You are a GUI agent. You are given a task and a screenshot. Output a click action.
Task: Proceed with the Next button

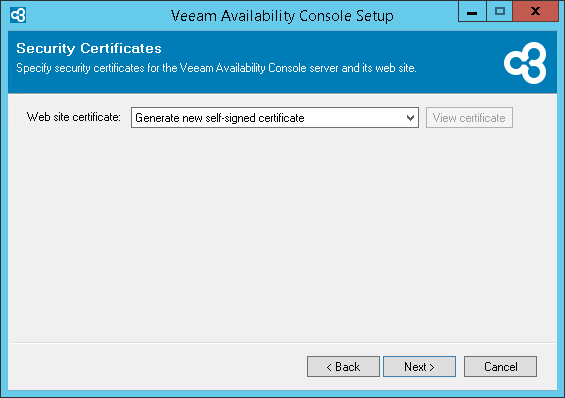[419, 367]
